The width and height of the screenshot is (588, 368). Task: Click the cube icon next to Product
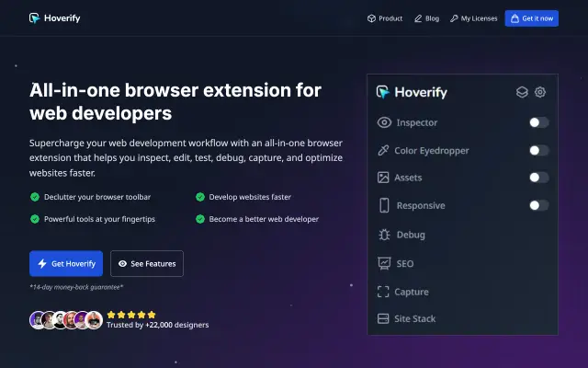pos(371,18)
